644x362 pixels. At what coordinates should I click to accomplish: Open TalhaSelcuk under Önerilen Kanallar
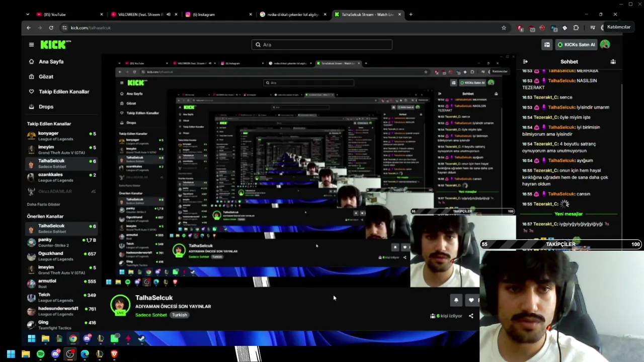coord(61,228)
